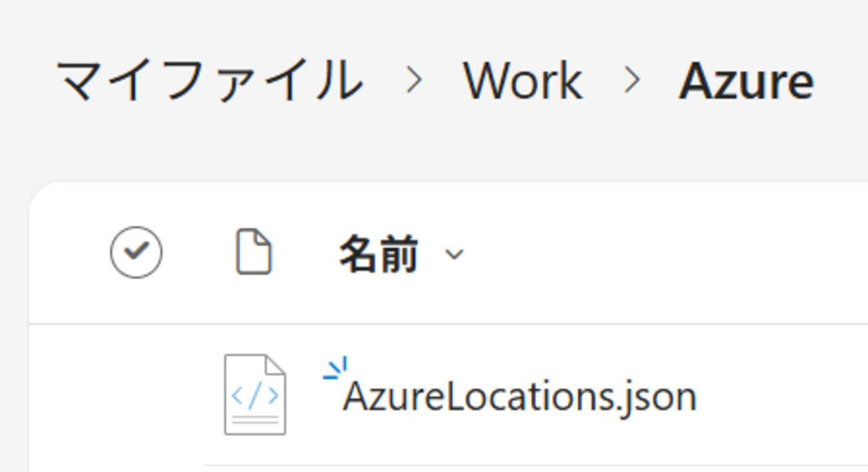868x472 pixels.
Task: Open the 名前 column header options
Action: [379, 254]
